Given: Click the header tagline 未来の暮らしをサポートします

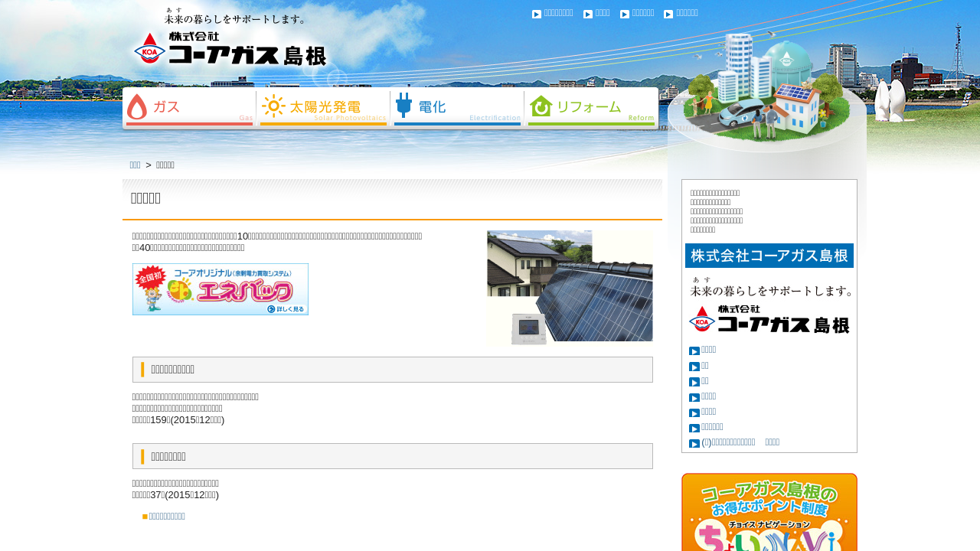Looking at the screenshot, I should [234, 17].
